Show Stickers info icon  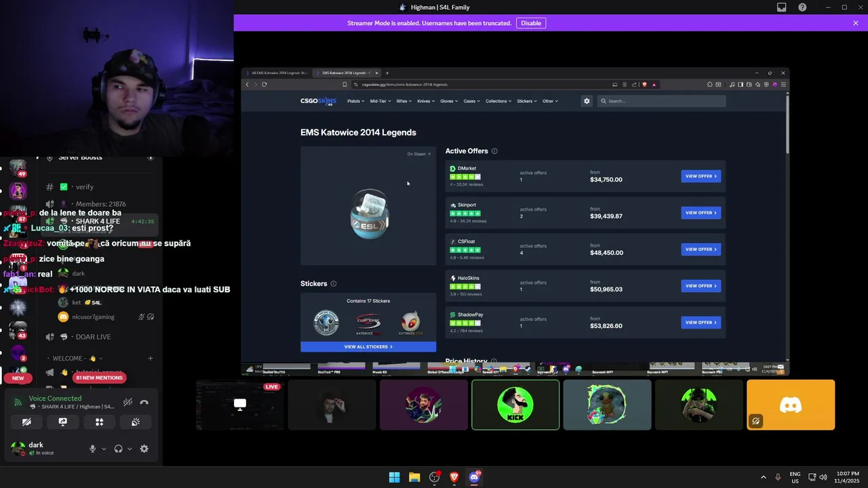click(333, 283)
